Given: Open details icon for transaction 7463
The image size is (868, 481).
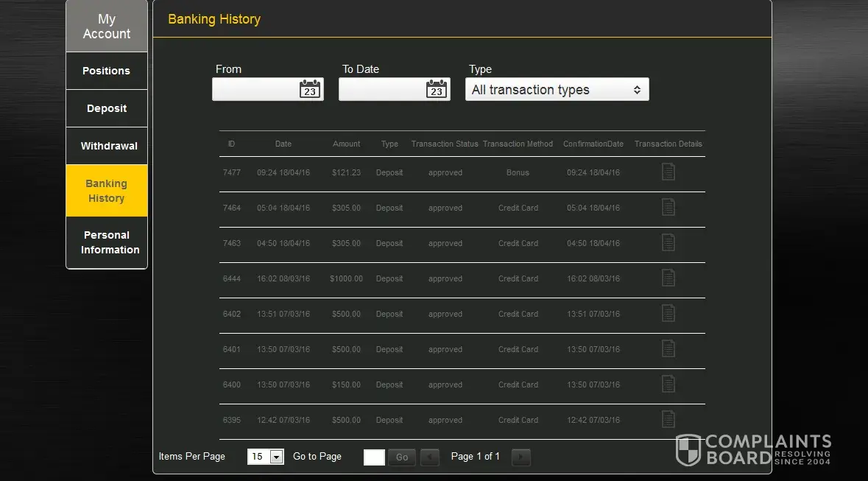Looking at the screenshot, I should point(668,243).
